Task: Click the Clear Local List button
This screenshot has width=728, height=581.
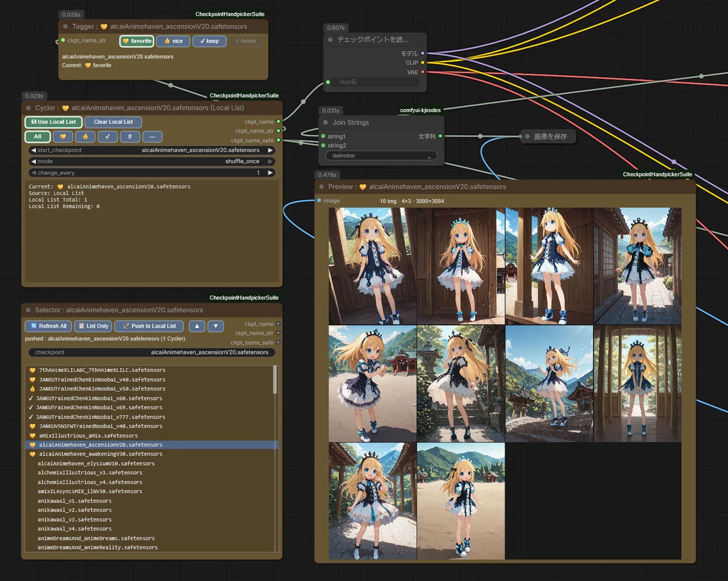Action: [113, 122]
